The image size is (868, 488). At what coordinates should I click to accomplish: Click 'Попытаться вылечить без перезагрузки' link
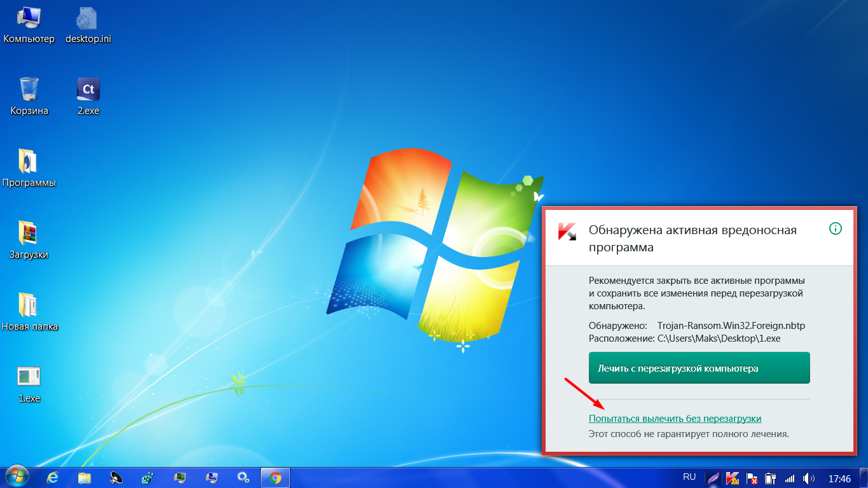(x=675, y=419)
